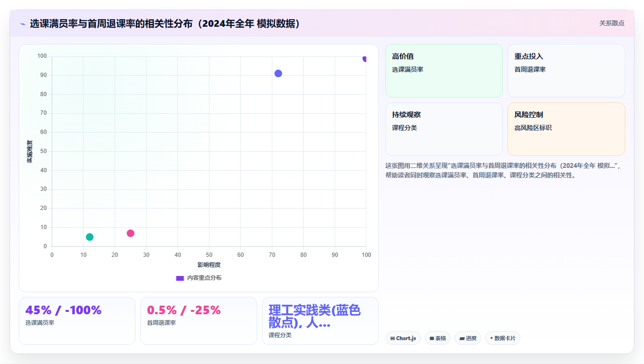Click the 关系散点 label in header
Viewport: 644px width, 364px height.
pyautogui.click(x=611, y=23)
